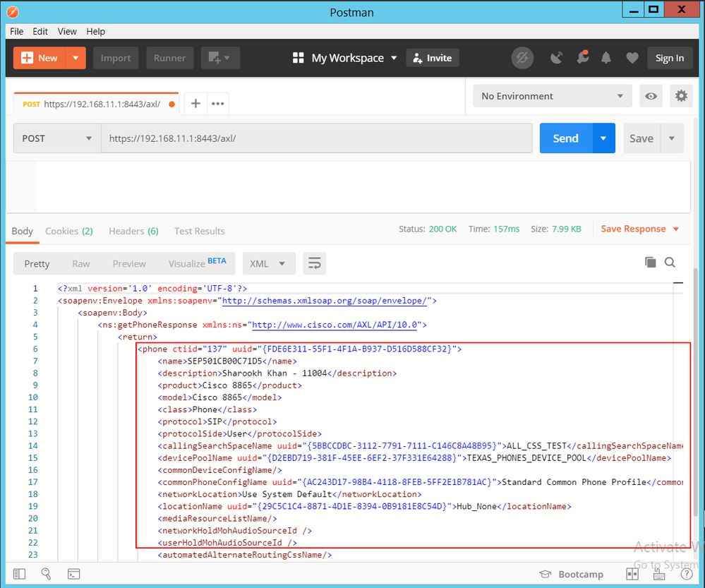
Task: Switch to Visualize BETA view
Action: point(197,263)
